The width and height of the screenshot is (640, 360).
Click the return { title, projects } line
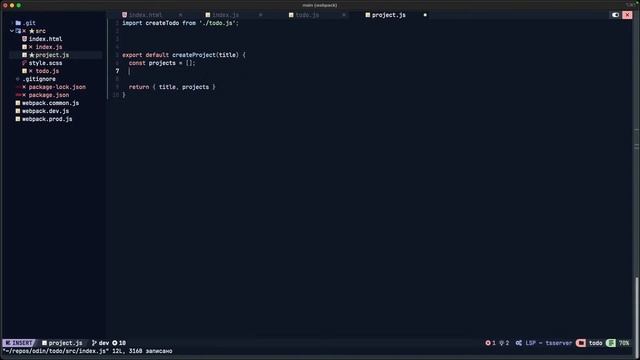tap(172, 87)
